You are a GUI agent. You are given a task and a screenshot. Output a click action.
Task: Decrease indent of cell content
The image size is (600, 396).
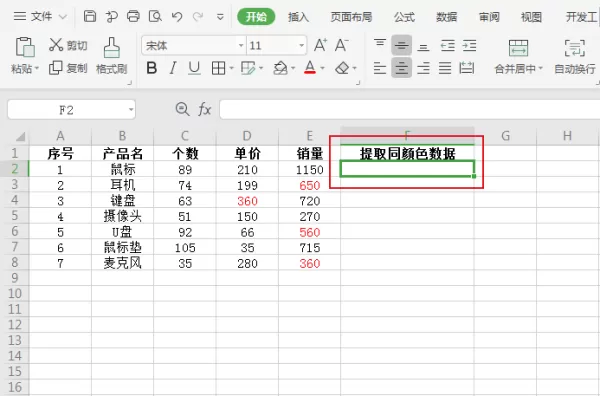tap(447, 45)
